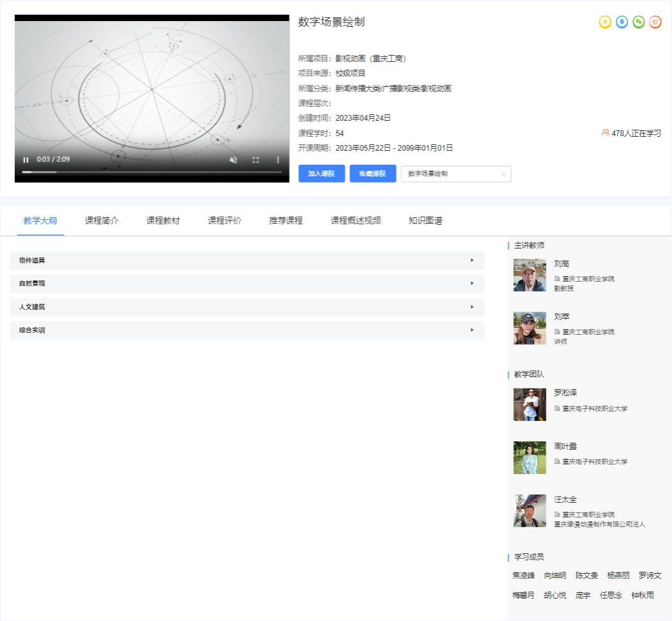
Task: Click team member 罗淞泽's photo
Action: tap(530, 404)
